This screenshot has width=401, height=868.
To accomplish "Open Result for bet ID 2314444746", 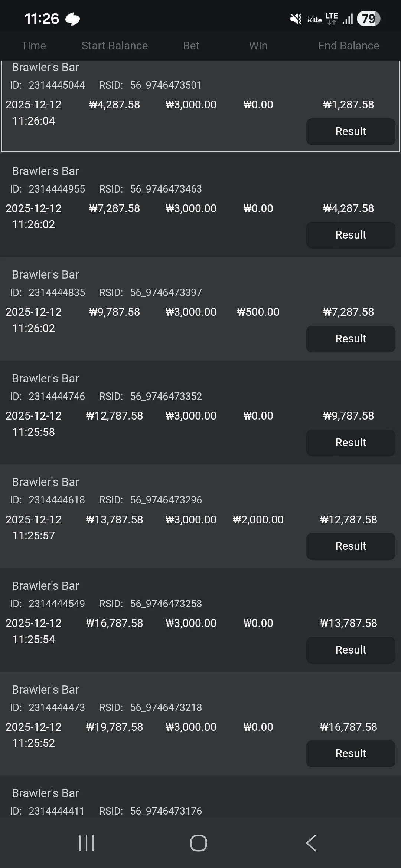I will pos(351,443).
